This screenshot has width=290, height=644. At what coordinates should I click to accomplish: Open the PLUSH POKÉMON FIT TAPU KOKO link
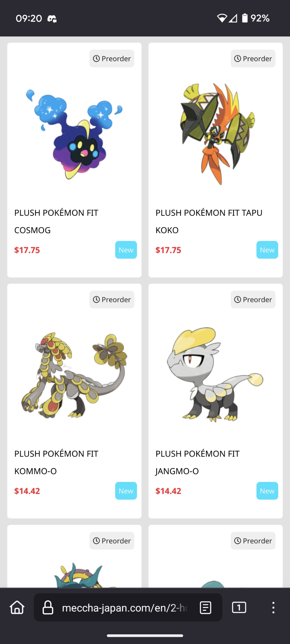209,222
